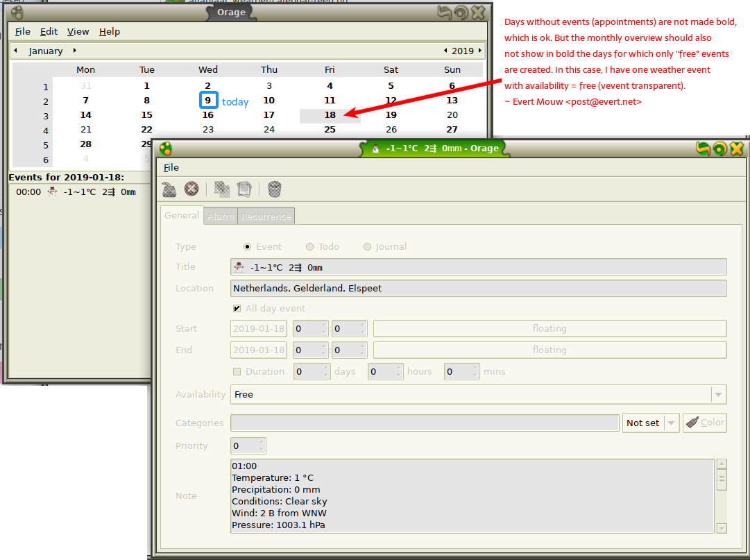Click the red X icon in the event toolbar
750x560 pixels.
(191, 189)
